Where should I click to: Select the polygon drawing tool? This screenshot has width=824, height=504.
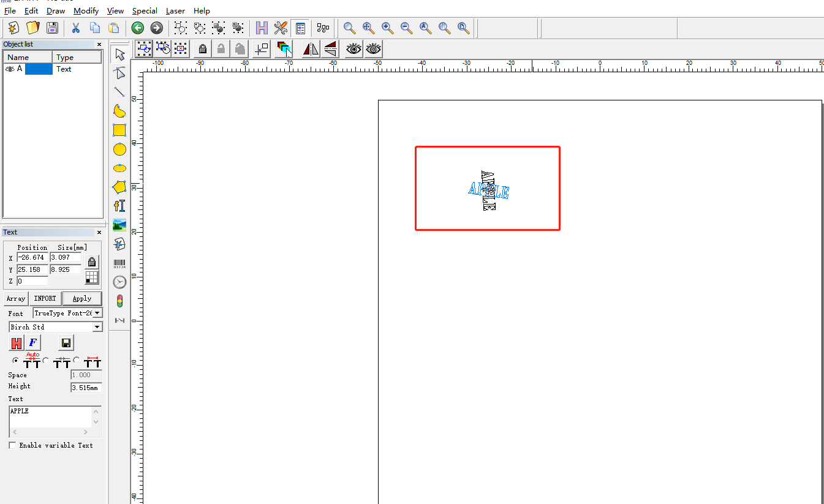coord(119,187)
